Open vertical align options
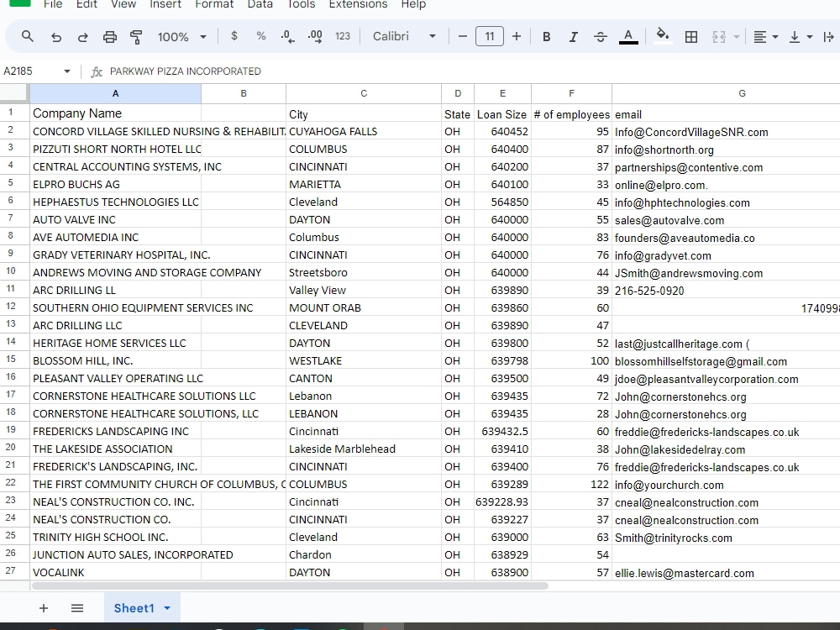The image size is (840, 630). pyautogui.click(x=801, y=36)
